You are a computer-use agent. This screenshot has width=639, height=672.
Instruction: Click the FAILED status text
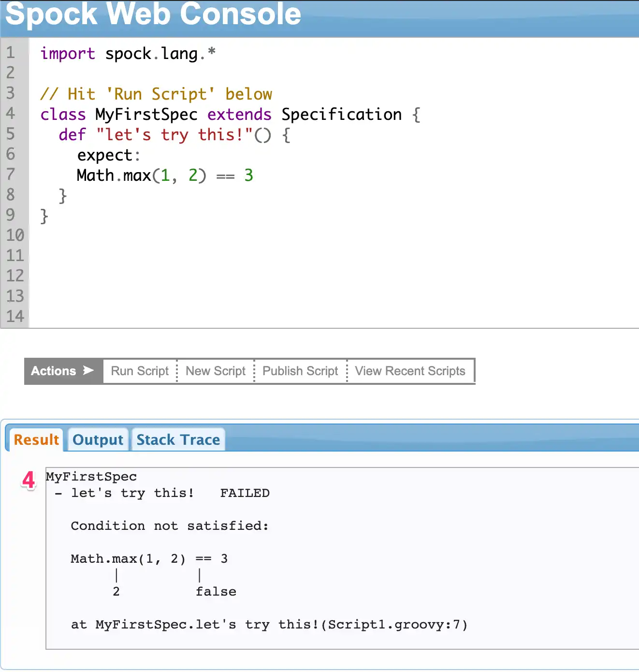point(245,493)
